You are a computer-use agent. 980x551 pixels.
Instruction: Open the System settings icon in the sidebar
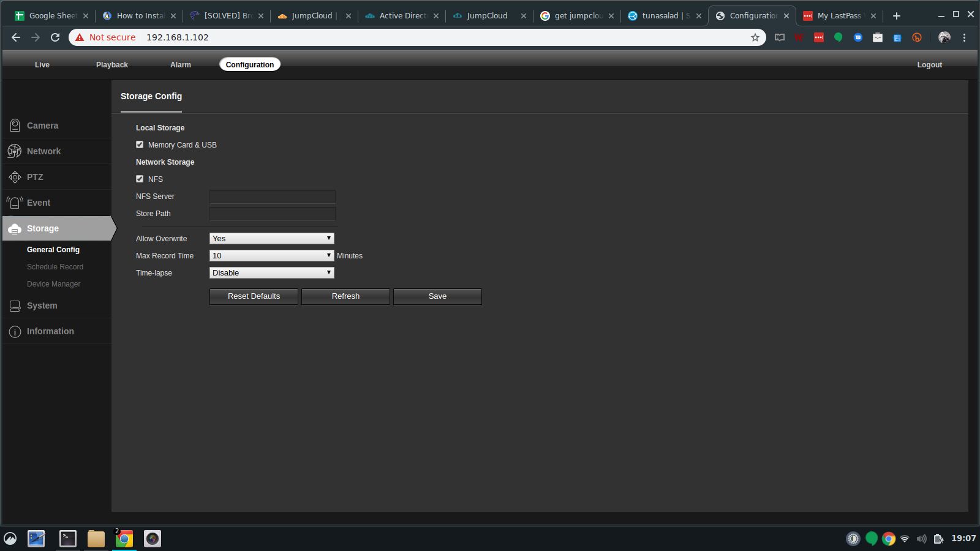click(15, 305)
